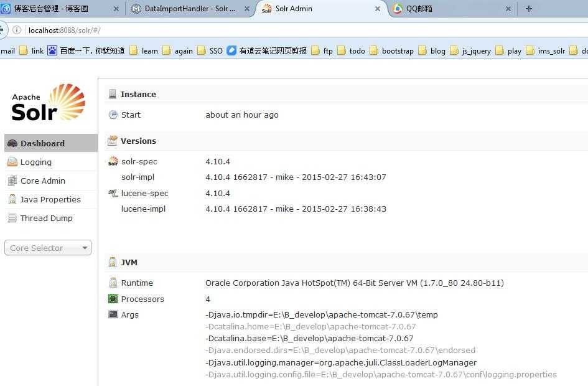
Task: Open the Core Selector dropdown
Action: point(48,248)
